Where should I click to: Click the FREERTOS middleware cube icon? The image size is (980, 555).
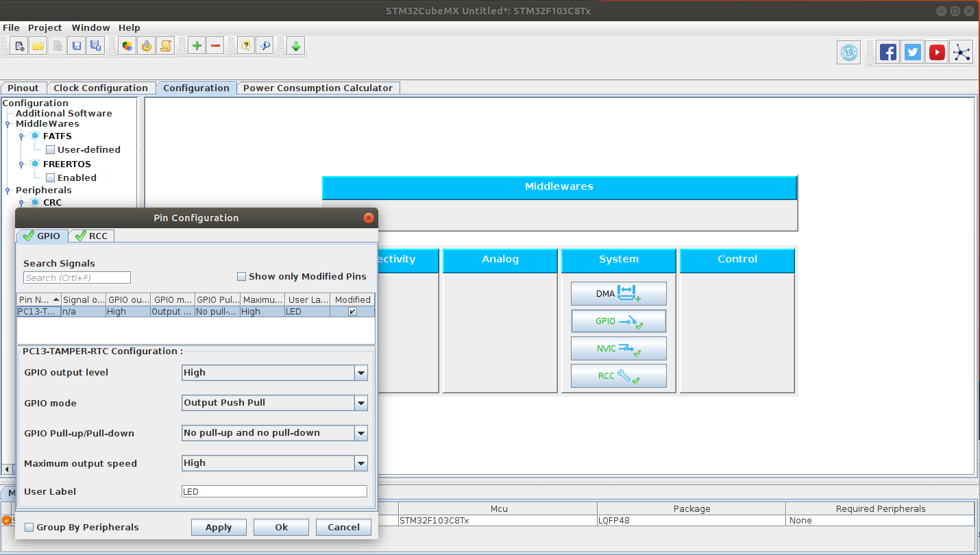point(35,164)
